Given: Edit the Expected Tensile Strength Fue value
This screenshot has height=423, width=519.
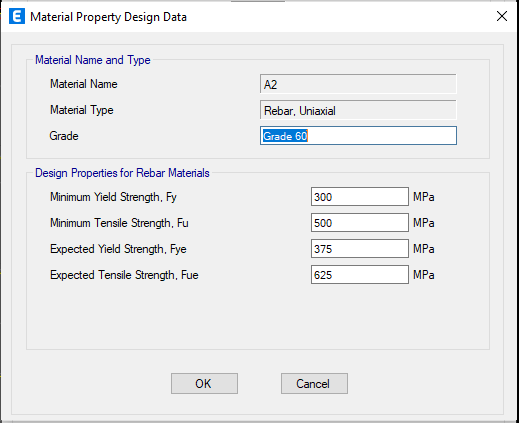Looking at the screenshot, I should pyautogui.click(x=360, y=275).
